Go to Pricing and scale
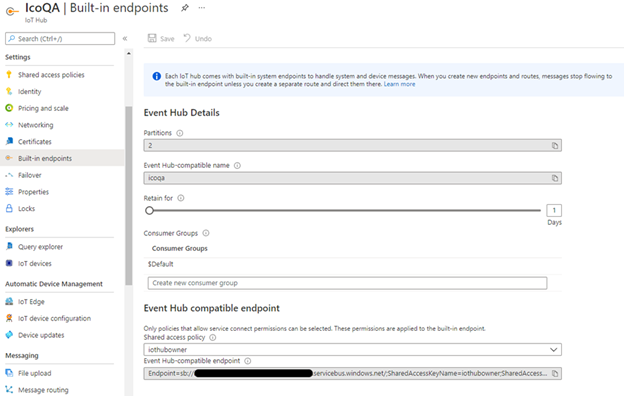The height and width of the screenshot is (396, 624). 43,108
